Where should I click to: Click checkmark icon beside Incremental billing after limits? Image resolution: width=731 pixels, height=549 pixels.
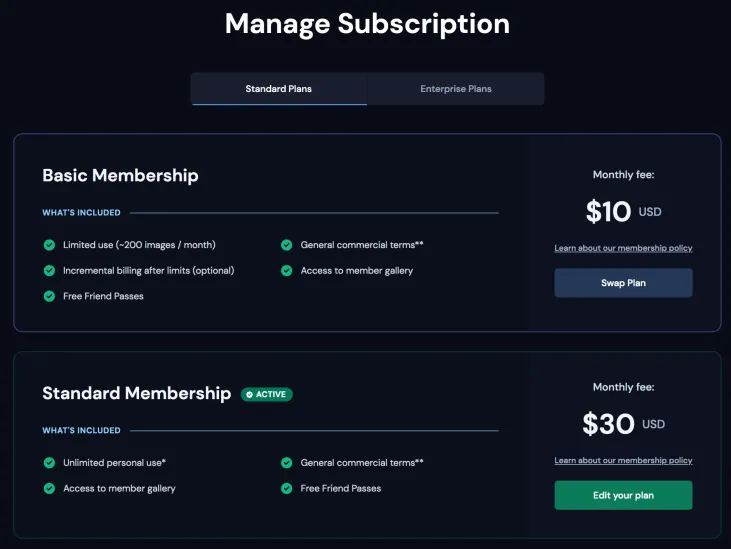(49, 271)
